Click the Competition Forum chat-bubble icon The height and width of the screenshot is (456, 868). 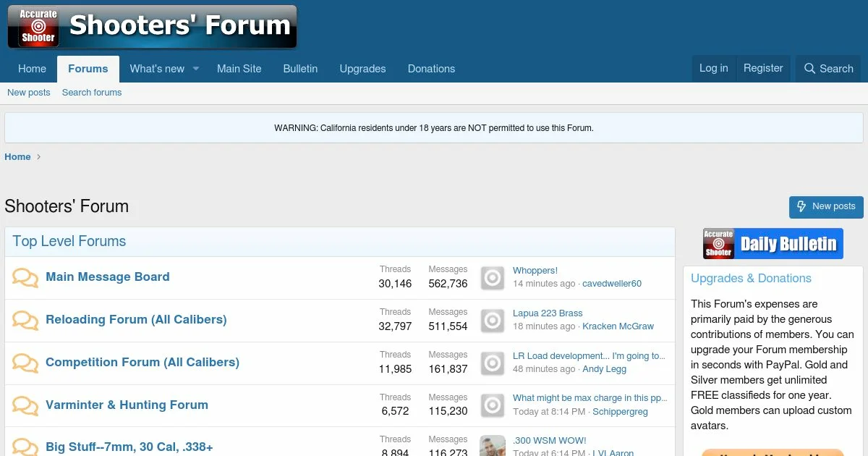(25, 363)
